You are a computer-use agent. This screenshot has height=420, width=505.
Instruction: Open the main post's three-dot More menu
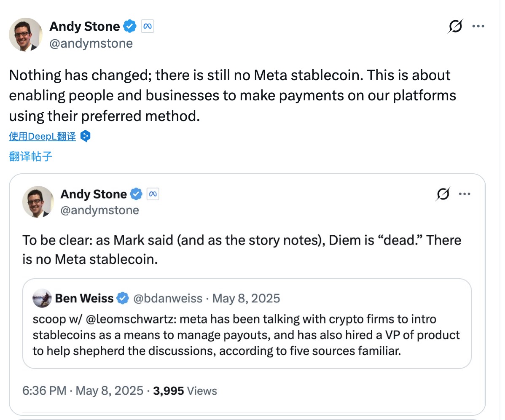(x=478, y=26)
